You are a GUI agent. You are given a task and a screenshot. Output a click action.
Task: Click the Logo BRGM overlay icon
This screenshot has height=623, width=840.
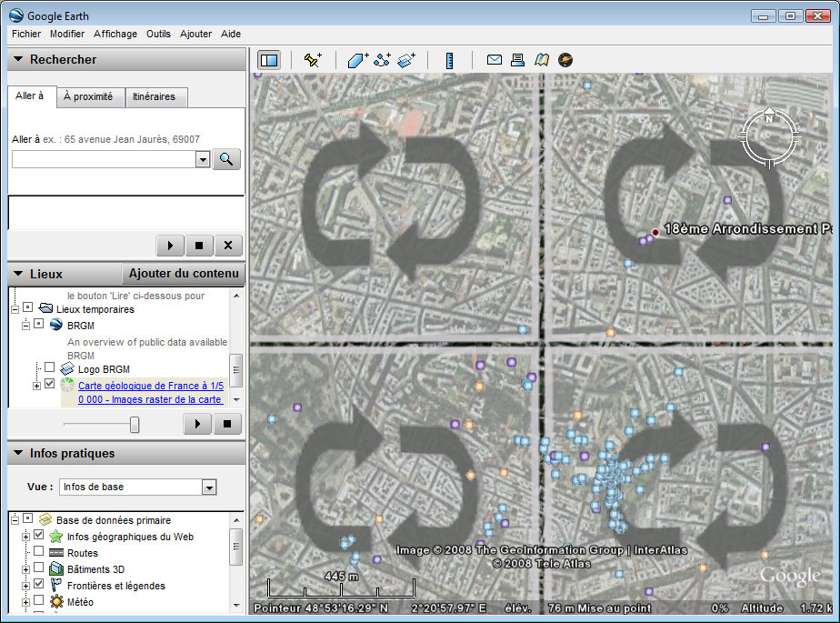tap(67, 368)
